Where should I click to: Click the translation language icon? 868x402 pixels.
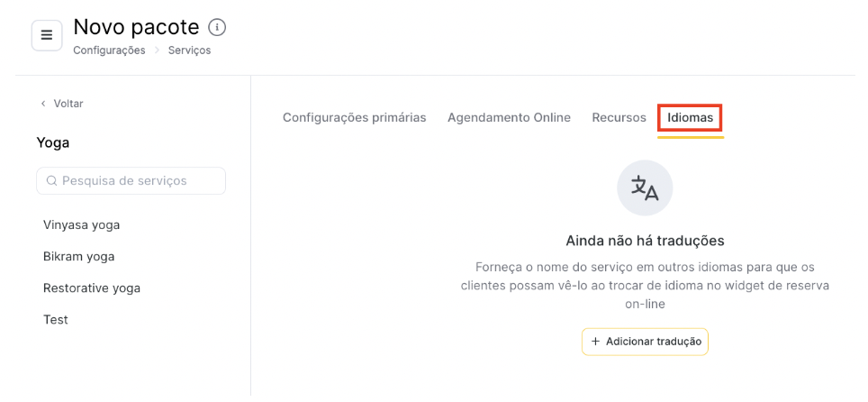click(645, 188)
